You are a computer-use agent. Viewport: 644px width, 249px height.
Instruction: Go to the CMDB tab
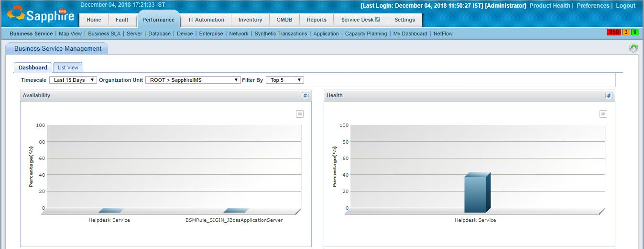[x=284, y=20]
